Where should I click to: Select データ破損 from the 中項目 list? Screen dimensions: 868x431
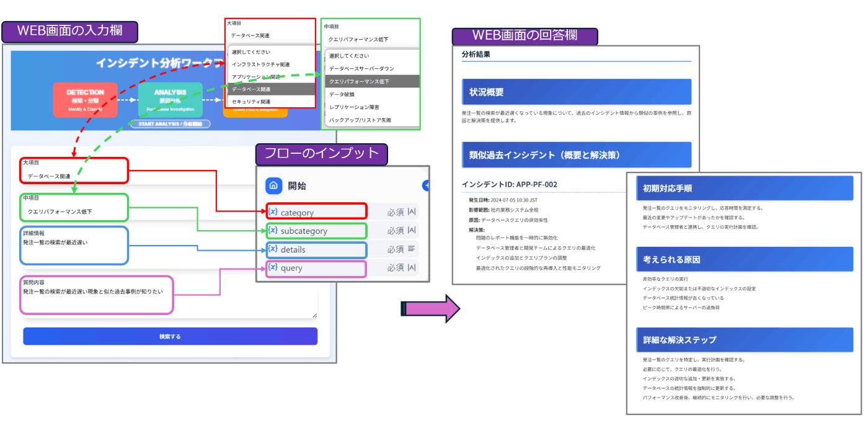[372, 94]
